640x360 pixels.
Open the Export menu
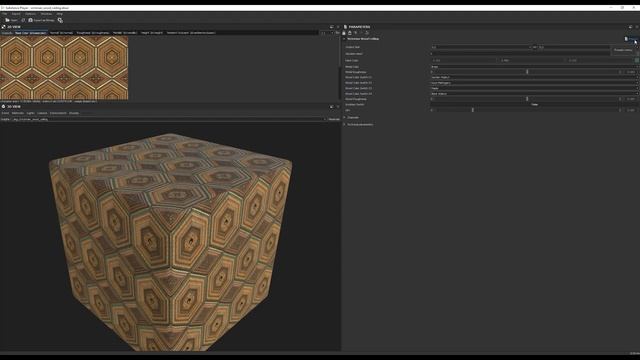tap(16, 14)
